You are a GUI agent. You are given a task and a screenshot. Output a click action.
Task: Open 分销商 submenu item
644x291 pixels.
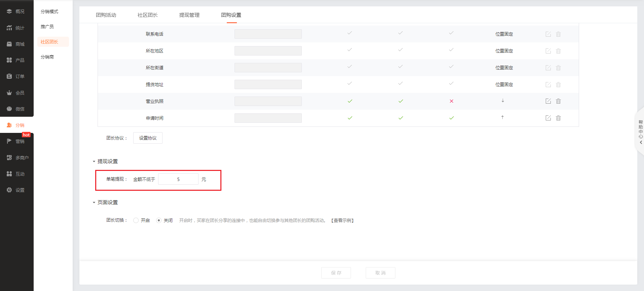point(47,57)
